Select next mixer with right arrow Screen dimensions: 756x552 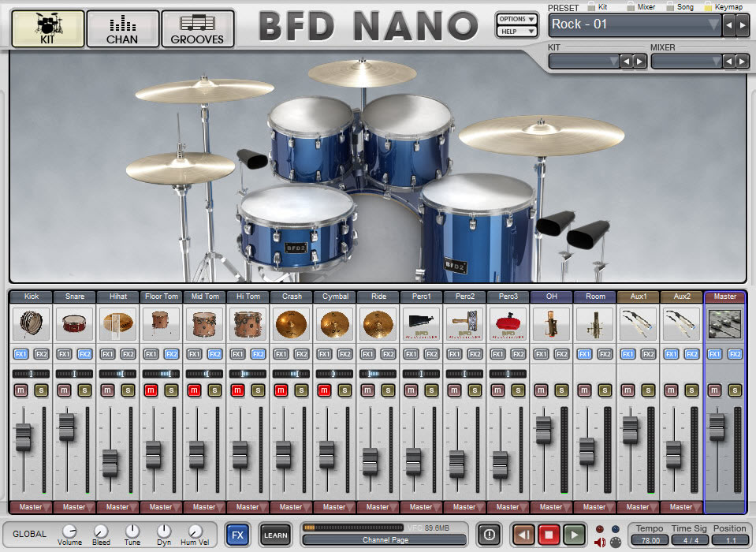click(x=743, y=62)
